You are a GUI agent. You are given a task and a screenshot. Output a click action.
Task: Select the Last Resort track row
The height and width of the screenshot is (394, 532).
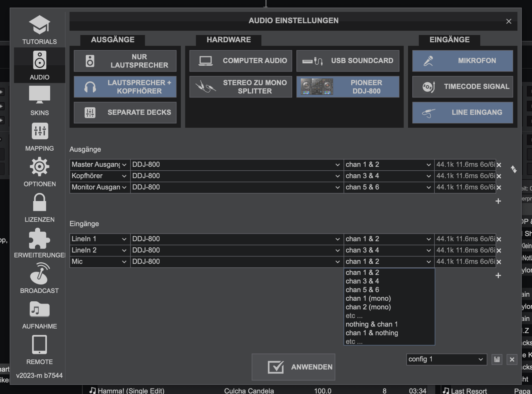coord(486,391)
